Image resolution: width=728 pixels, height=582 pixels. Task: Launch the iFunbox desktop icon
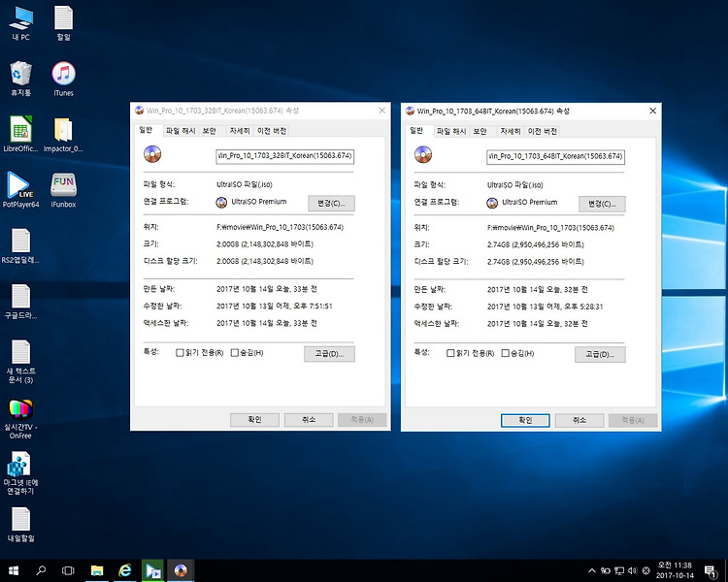click(64, 190)
